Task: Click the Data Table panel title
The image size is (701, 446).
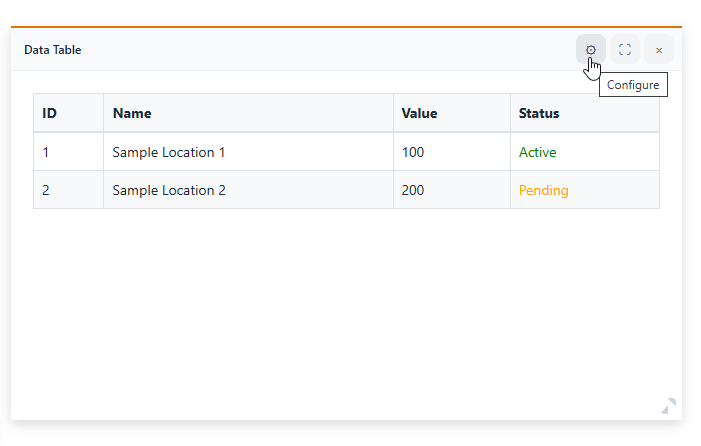Action: (53, 49)
